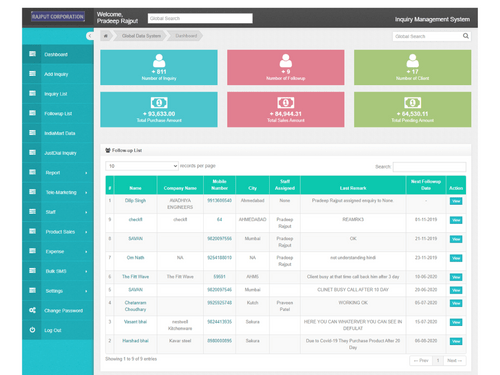
Task: Click page number 1 in pagination
Action: click(438, 360)
